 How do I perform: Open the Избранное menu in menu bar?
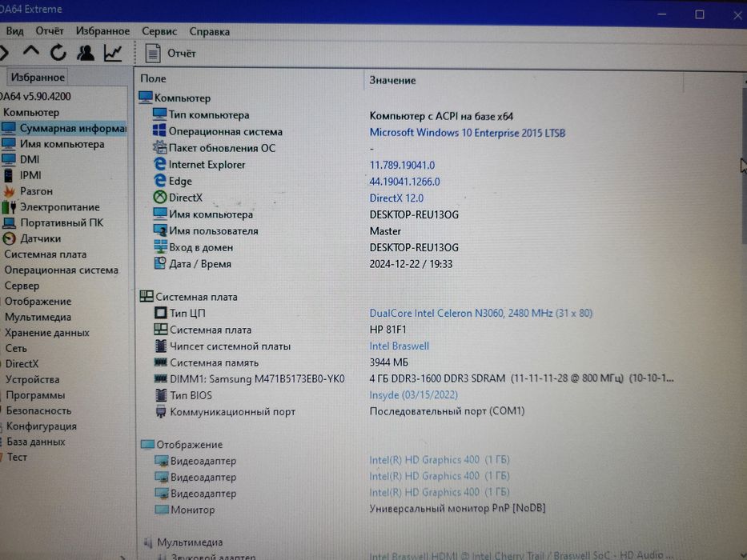click(x=102, y=31)
